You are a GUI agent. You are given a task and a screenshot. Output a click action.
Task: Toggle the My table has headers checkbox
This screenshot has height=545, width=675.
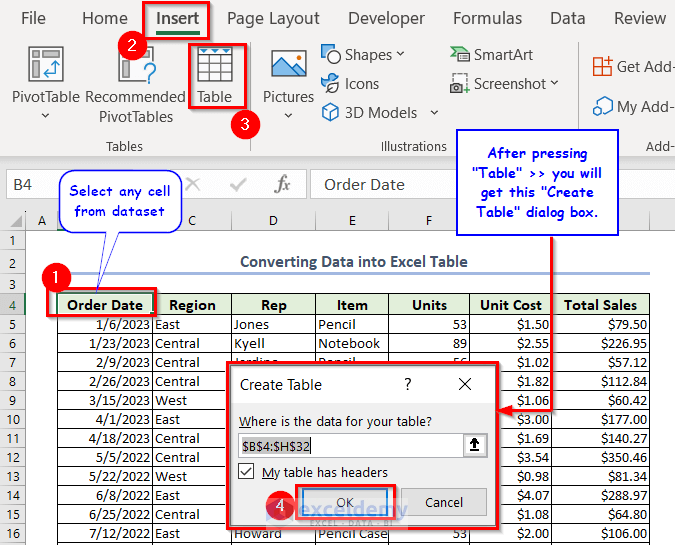pyautogui.click(x=246, y=471)
